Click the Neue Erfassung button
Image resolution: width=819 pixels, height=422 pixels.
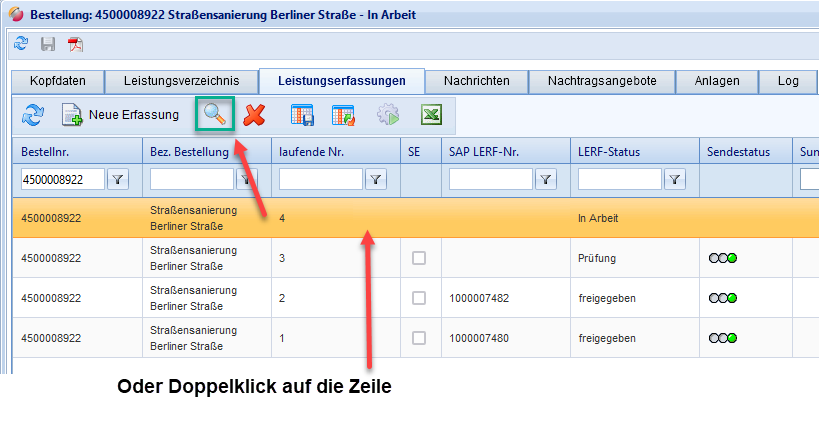121,115
